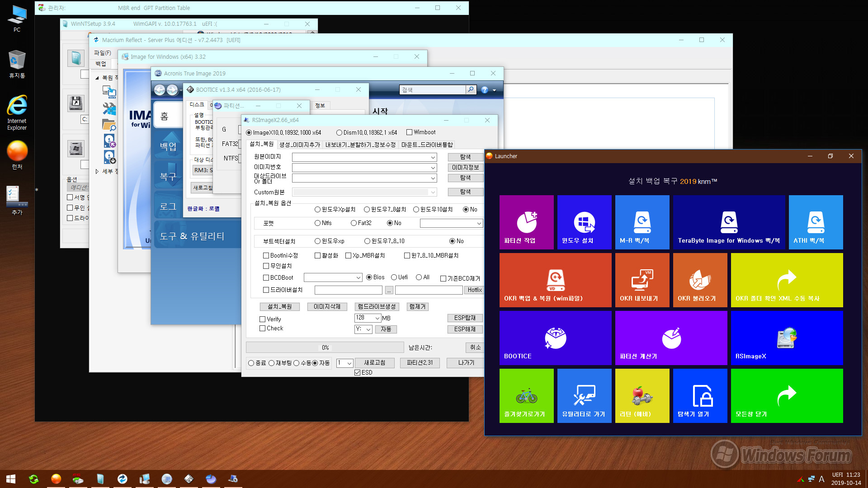Open the 파티션 계산기 tile
Image resolution: width=868 pixels, height=488 pixels.
[671, 338]
